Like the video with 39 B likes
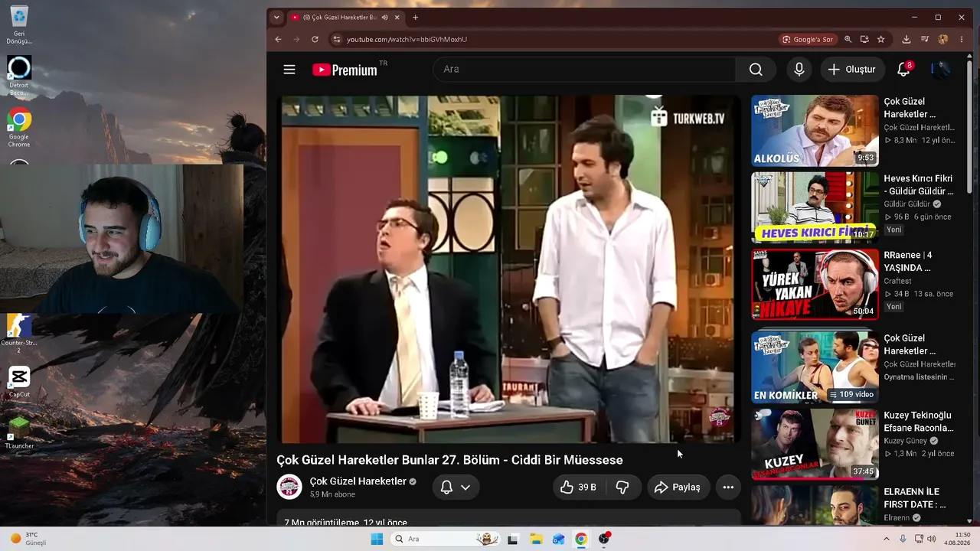Image resolution: width=980 pixels, height=551 pixels. 579,487
